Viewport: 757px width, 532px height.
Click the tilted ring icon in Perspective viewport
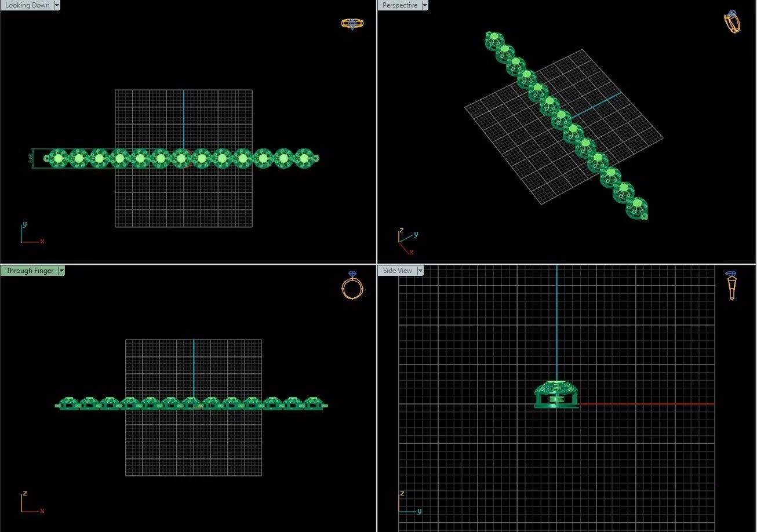[732, 22]
